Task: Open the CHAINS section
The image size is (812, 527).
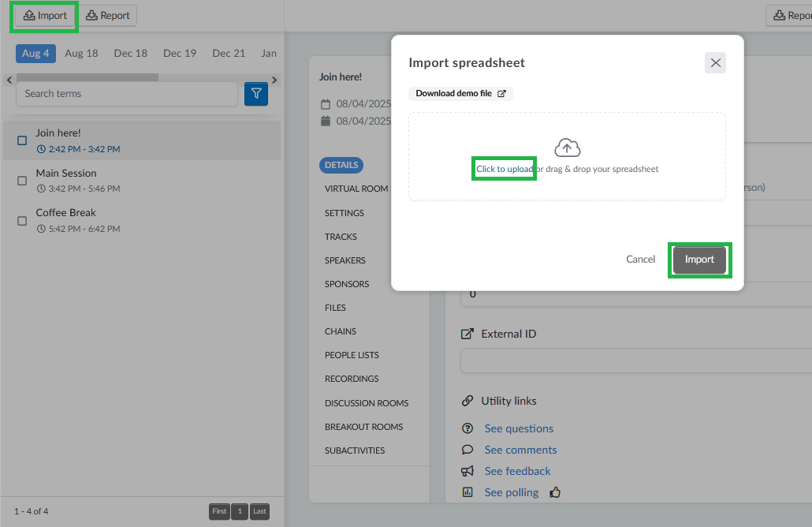Action: point(341,331)
